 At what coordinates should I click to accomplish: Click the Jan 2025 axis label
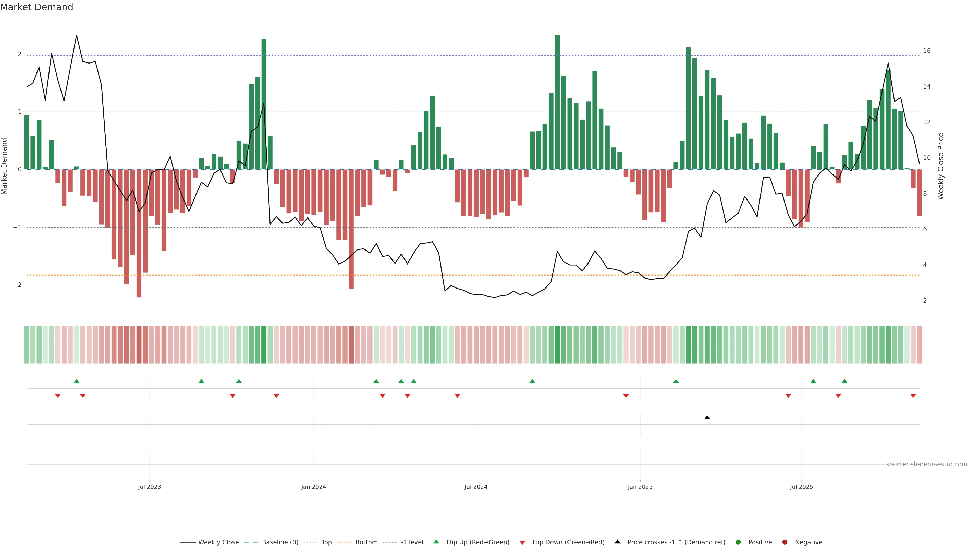click(x=640, y=487)
